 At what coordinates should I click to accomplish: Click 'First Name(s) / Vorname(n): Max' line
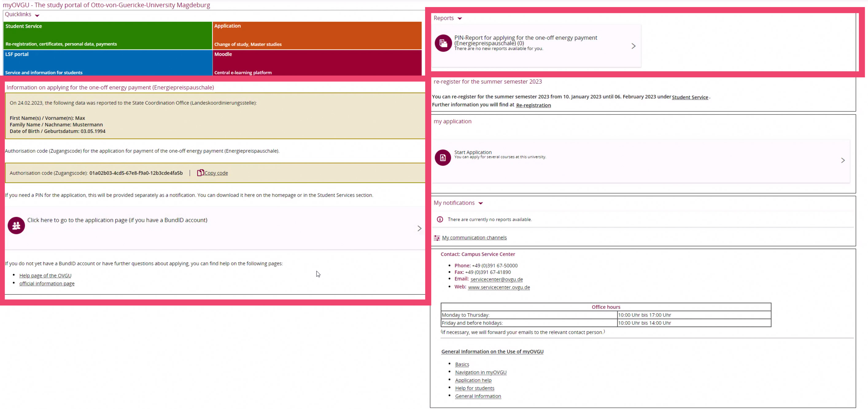pos(48,118)
